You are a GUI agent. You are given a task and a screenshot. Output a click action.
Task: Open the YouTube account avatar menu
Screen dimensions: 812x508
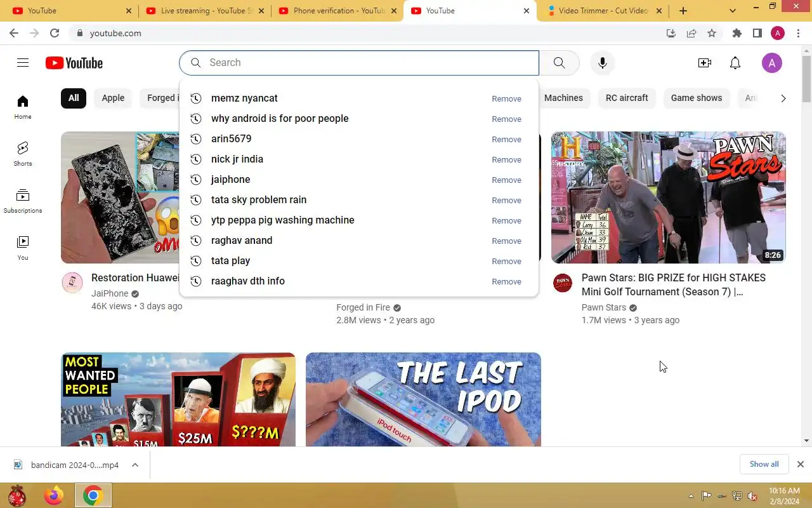point(772,63)
